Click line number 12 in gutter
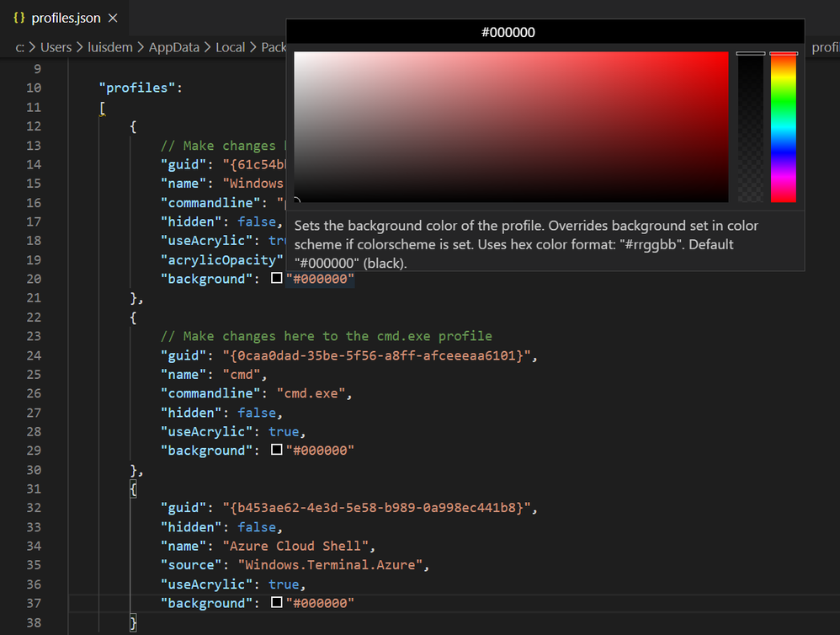 (x=34, y=126)
